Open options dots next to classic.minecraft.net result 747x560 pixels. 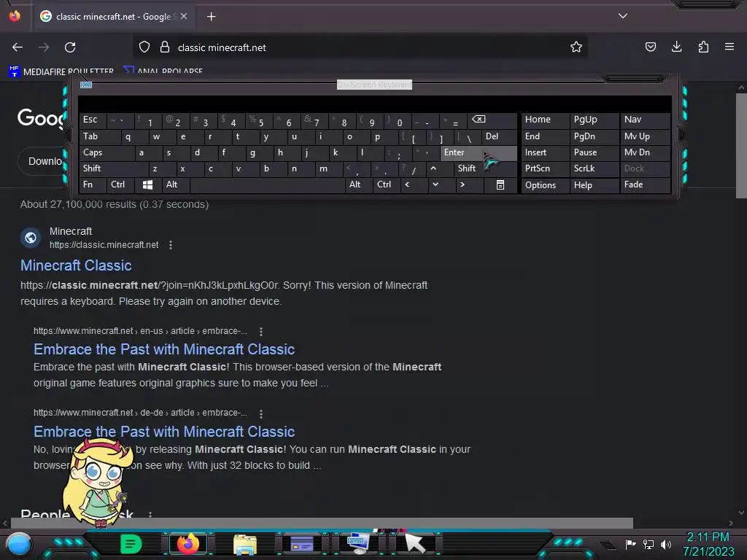point(171,245)
